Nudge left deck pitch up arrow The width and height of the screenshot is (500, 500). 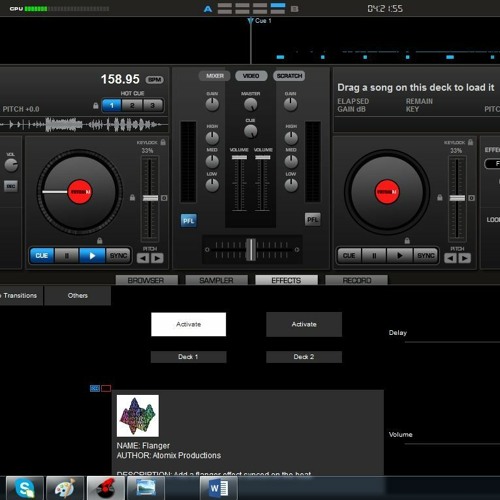tap(157, 258)
